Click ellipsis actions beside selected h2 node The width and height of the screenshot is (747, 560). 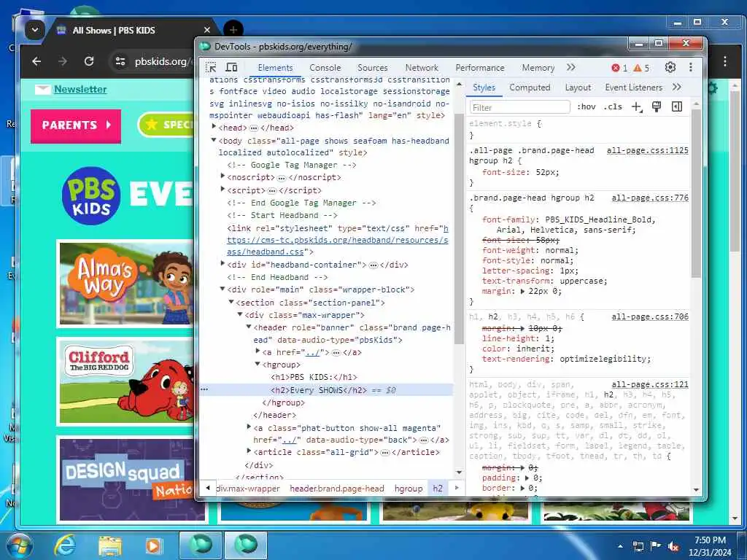[x=204, y=389]
